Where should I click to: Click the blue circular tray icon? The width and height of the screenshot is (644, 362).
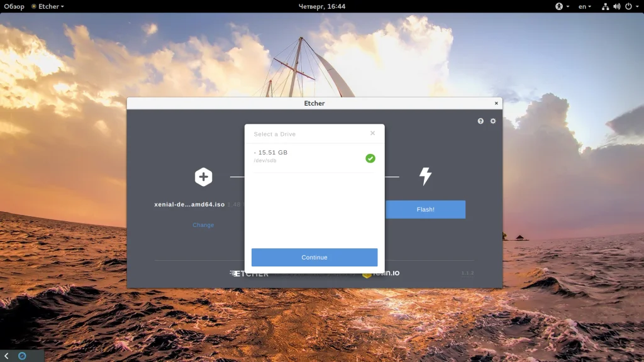pos(22,356)
